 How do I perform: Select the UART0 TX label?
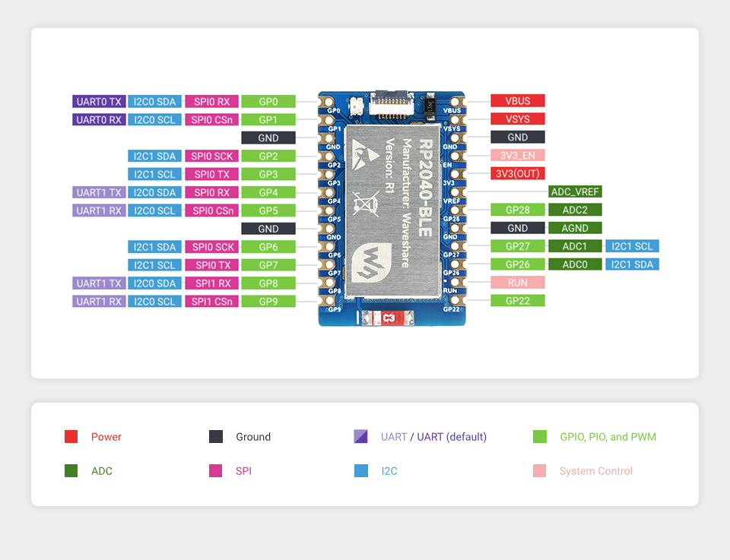coord(99,101)
